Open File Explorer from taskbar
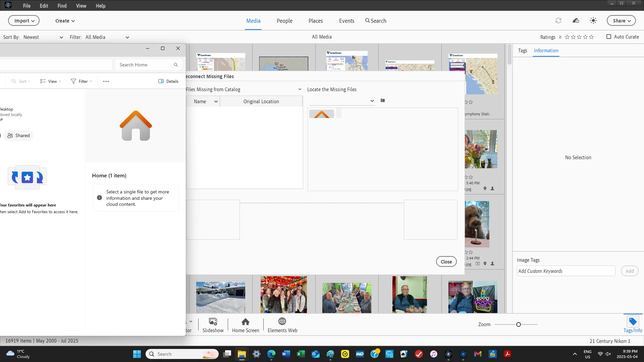The width and height of the screenshot is (644, 362). [241, 354]
